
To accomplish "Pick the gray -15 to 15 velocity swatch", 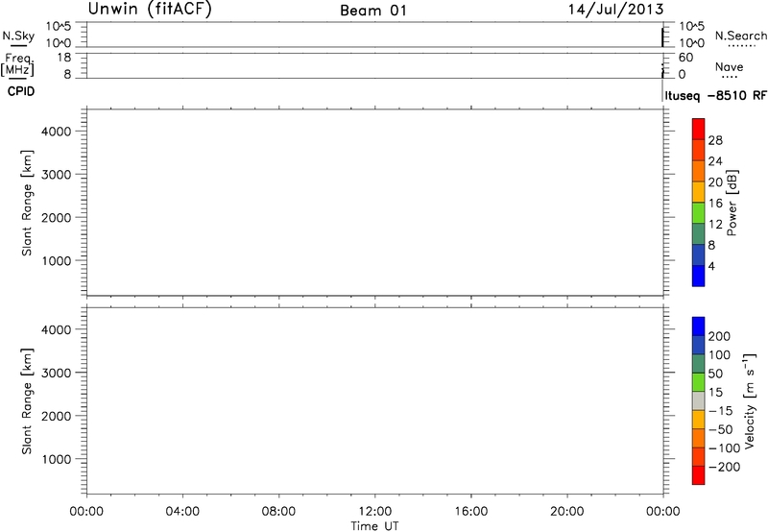I will coord(699,401).
